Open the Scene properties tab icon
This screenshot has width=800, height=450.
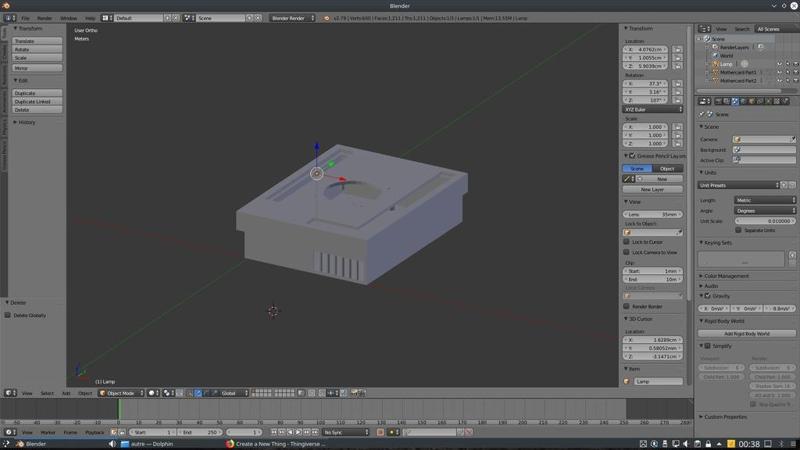pyautogui.click(x=735, y=102)
